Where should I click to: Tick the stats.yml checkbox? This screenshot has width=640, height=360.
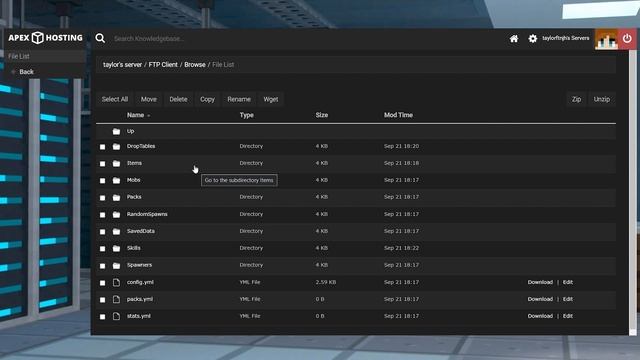pos(102,317)
